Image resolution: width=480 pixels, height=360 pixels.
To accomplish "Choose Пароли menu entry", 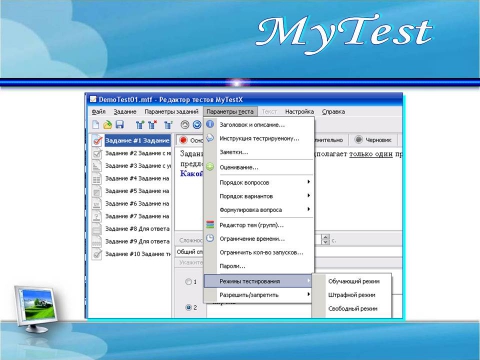I will tap(259, 266).
